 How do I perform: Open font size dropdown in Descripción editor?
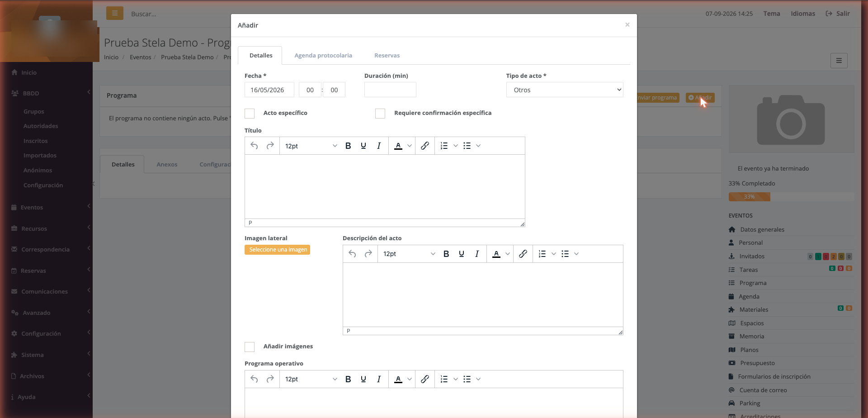409,254
